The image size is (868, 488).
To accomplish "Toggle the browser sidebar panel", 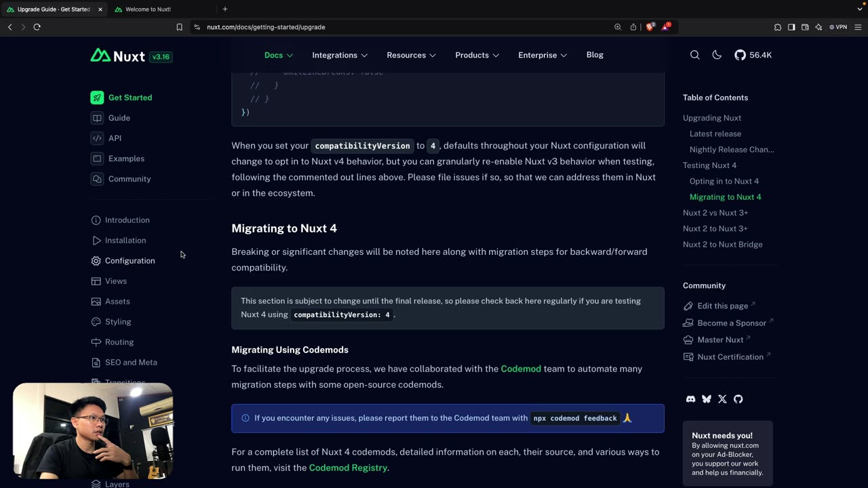I will pos(791,27).
